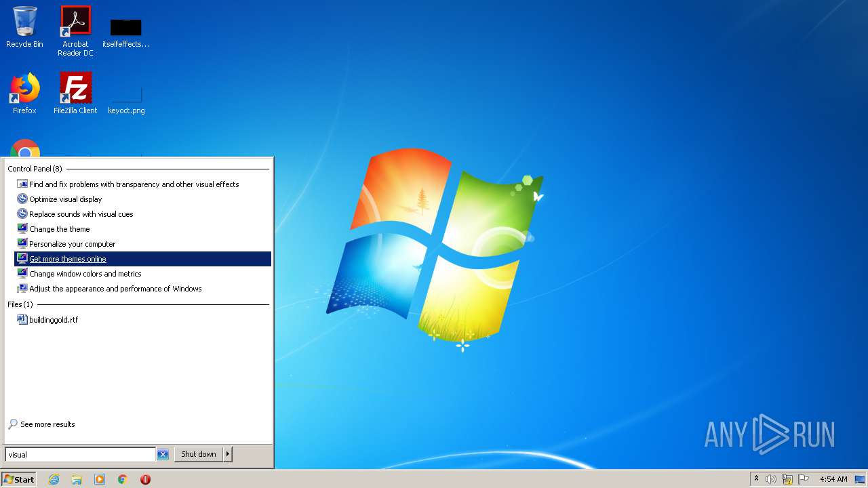Open Change the theme result

(143, 229)
